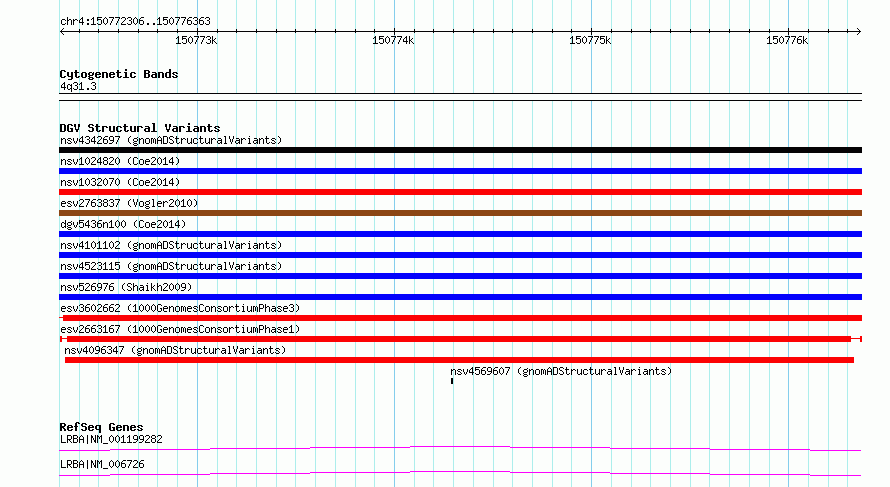Screen dimensions: 890x487
Task: Click the nsv4342697 black variant bar
Action: (x=460, y=150)
